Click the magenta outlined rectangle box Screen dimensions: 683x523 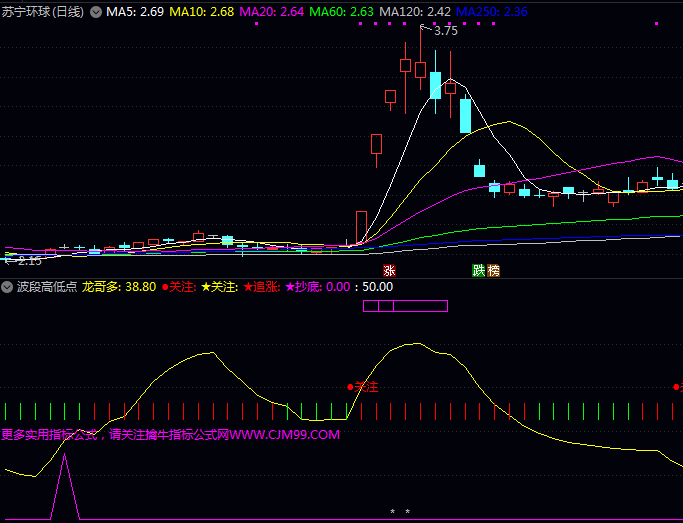(x=404, y=306)
